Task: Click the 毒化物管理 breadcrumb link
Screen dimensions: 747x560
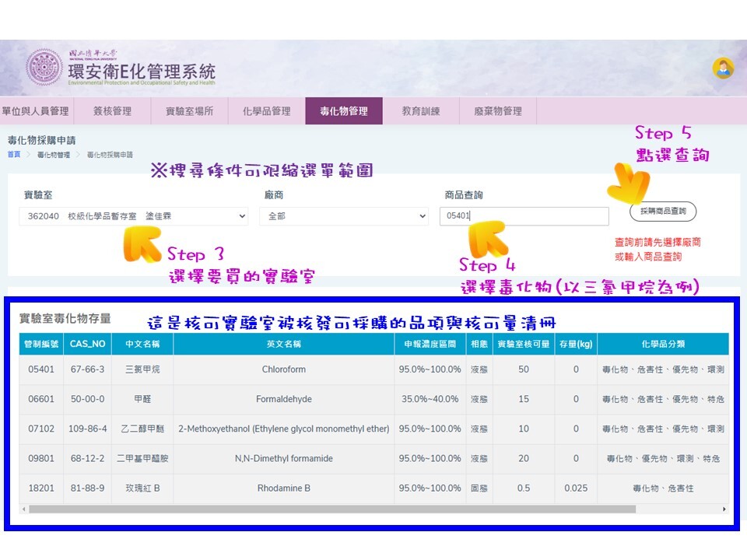Action: (x=52, y=155)
